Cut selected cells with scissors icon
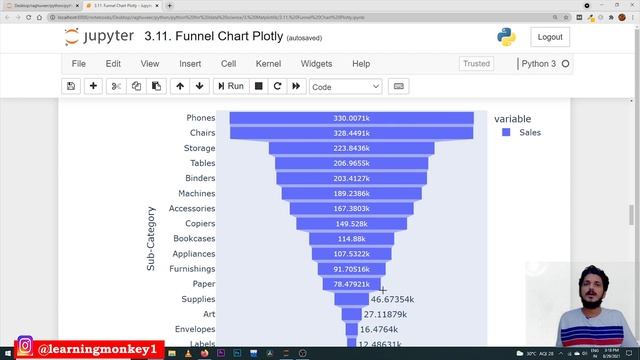The width and height of the screenshot is (640, 360). point(116,86)
